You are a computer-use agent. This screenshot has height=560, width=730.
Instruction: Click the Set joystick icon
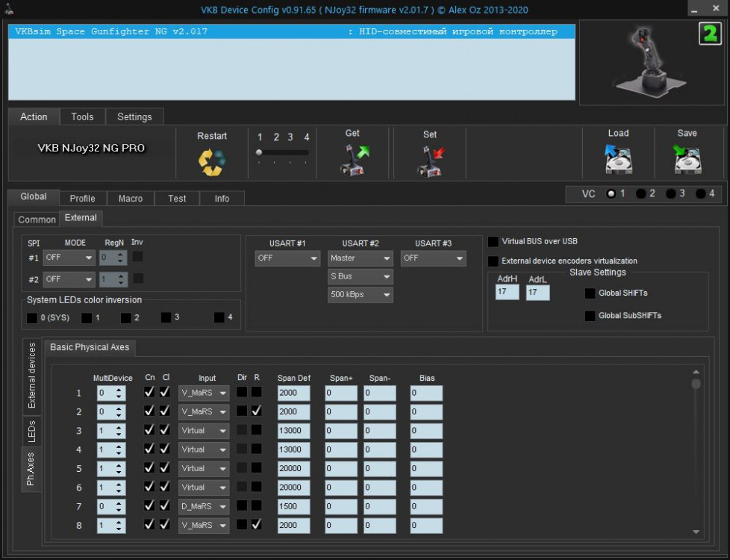pos(430,161)
